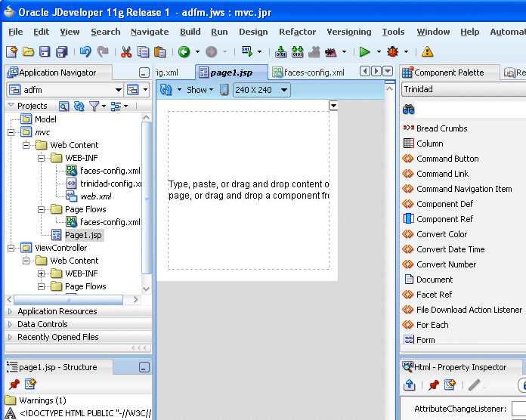
Task: Click the mobile device icon in the page1.jsp editor toolbar
Action: point(224,89)
